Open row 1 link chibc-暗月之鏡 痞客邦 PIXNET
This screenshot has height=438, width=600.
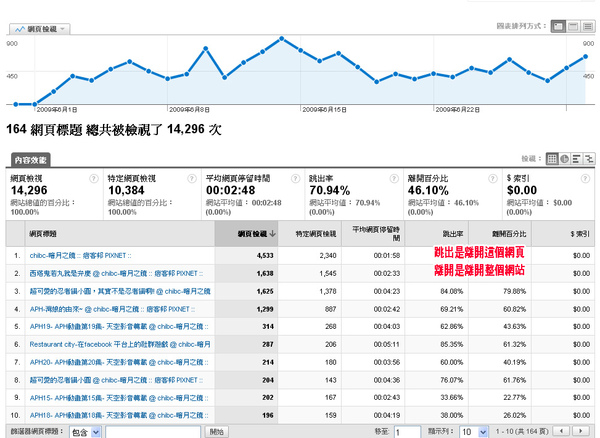[x=81, y=256]
